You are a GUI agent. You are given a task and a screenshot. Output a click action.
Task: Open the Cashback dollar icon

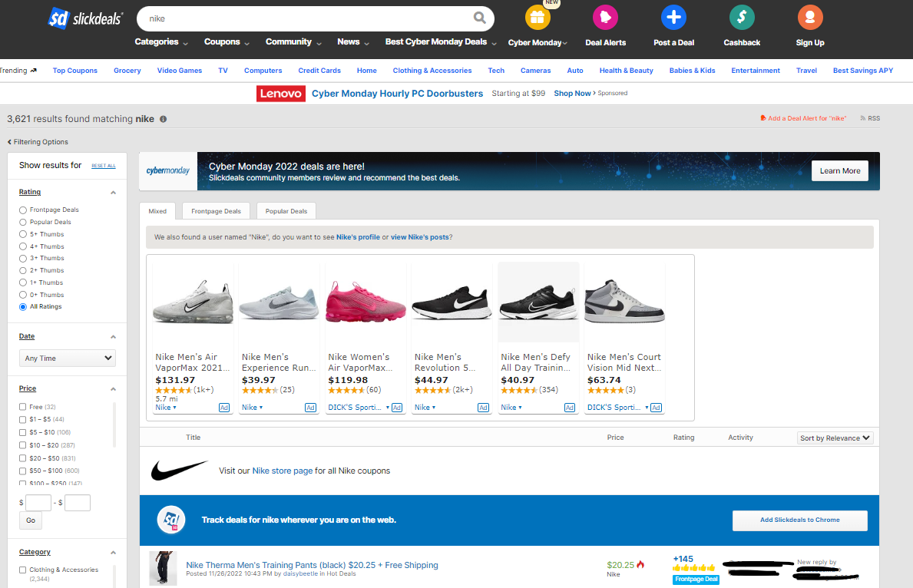pyautogui.click(x=742, y=18)
